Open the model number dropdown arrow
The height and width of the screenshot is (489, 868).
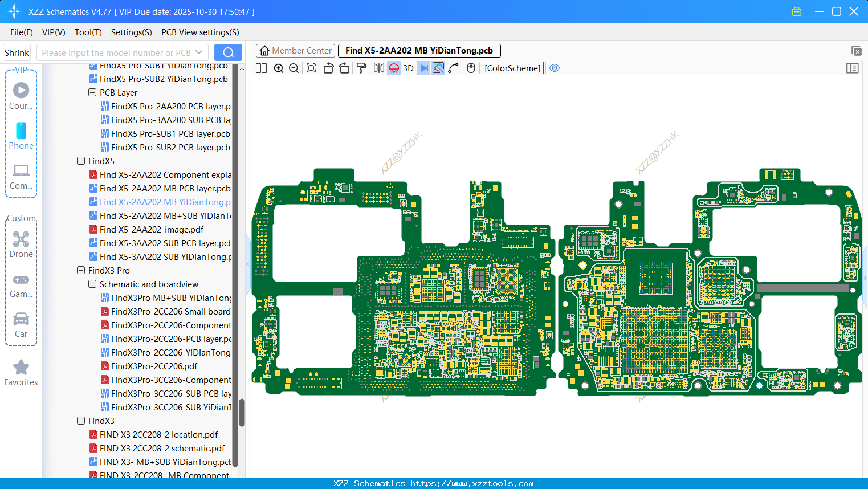point(199,52)
